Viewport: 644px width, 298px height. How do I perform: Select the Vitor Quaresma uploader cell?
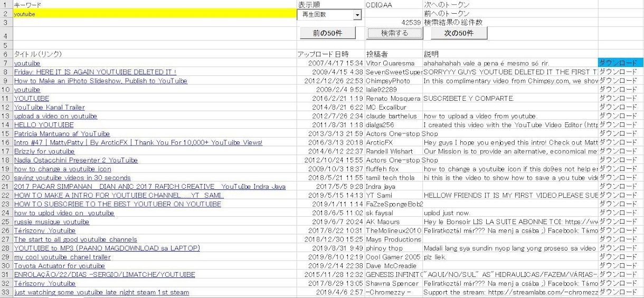[x=394, y=63]
